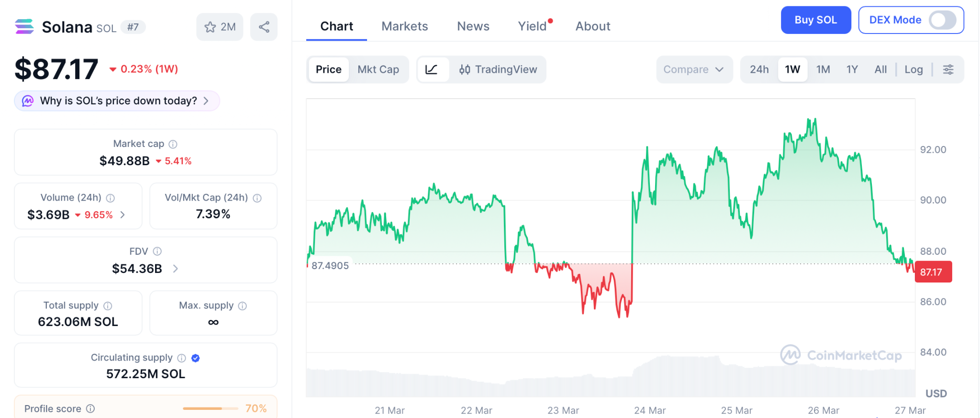Viewport: 980px width, 418px height.
Task: Switch to the Markets tab
Action: click(404, 26)
